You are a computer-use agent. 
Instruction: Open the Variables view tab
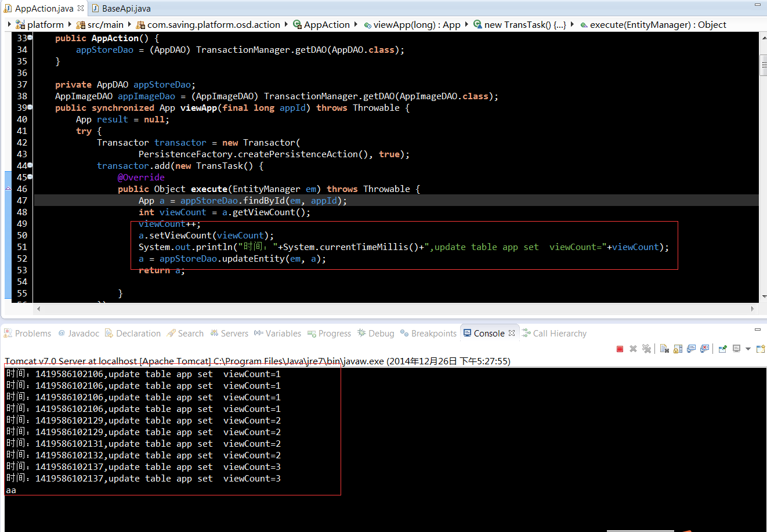point(278,333)
